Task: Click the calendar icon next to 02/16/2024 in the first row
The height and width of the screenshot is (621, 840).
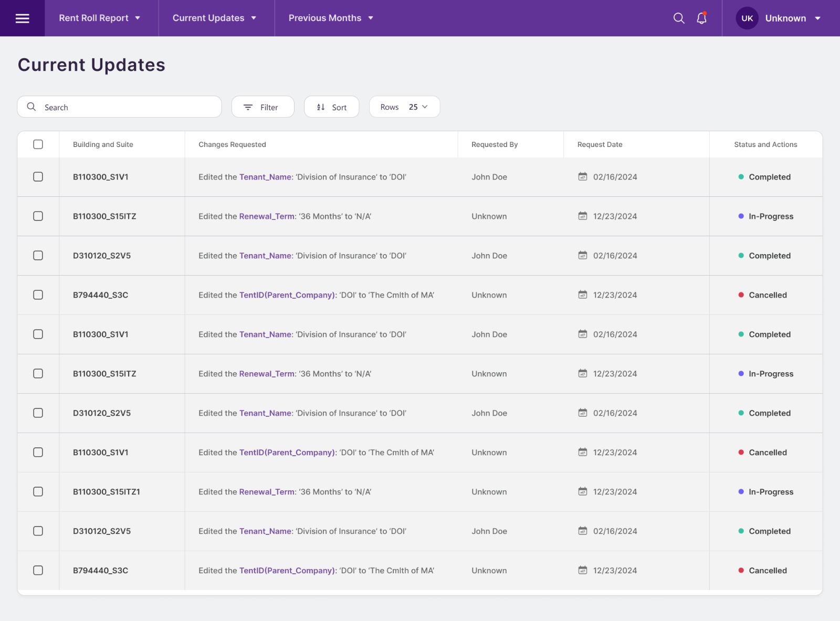Action: [x=583, y=177]
